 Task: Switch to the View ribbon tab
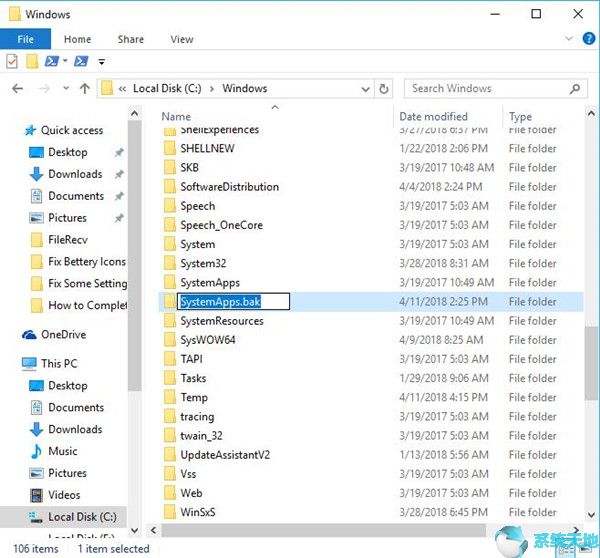pyautogui.click(x=182, y=39)
